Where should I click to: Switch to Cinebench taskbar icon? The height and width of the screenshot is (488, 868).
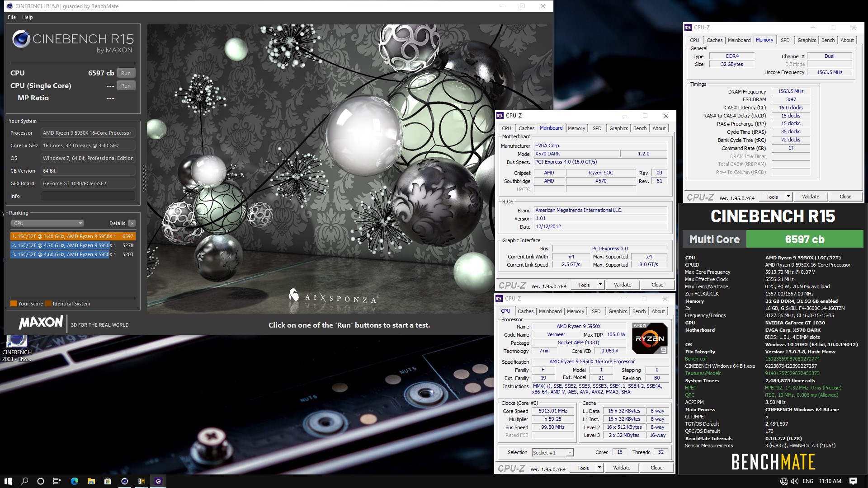(x=125, y=481)
